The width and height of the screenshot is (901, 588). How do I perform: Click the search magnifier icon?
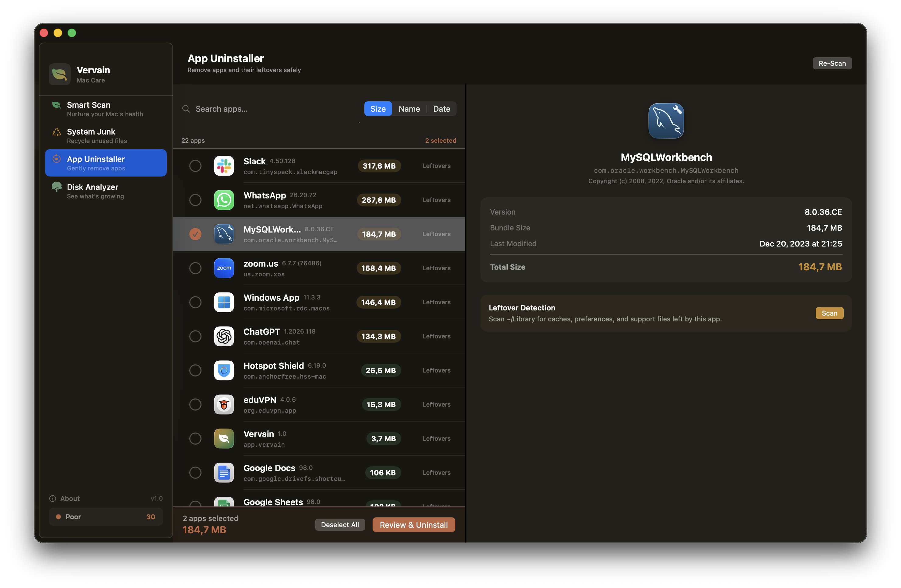click(x=186, y=109)
